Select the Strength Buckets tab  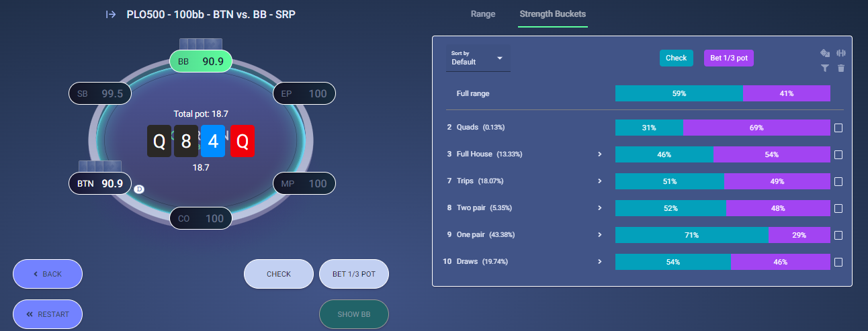tap(553, 14)
